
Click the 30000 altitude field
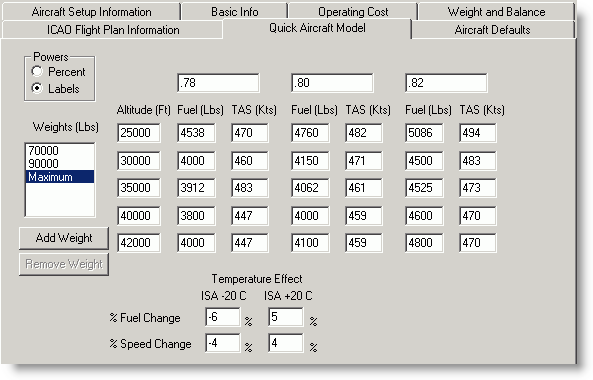pyautogui.click(x=138, y=161)
